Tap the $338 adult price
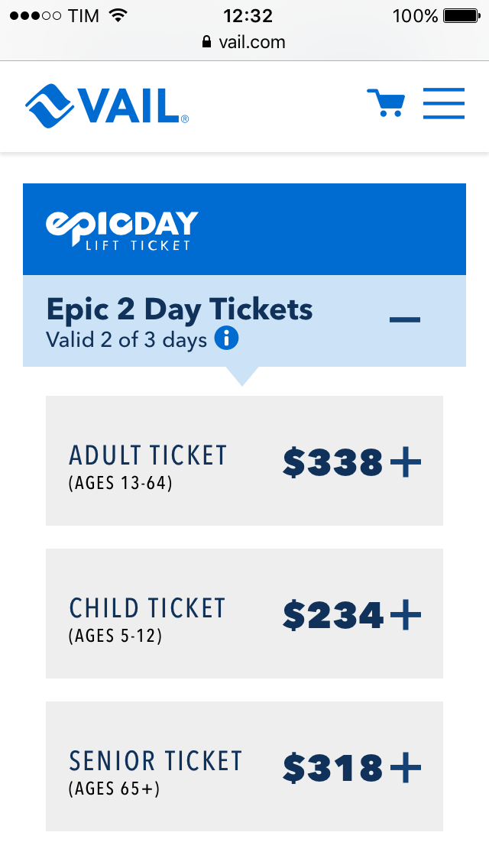 (x=333, y=462)
